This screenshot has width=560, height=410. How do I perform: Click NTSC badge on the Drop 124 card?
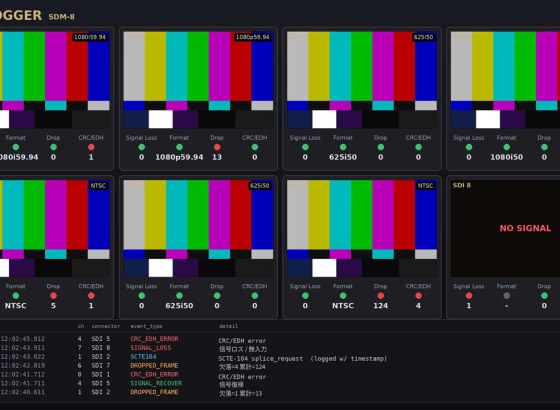pos(425,186)
